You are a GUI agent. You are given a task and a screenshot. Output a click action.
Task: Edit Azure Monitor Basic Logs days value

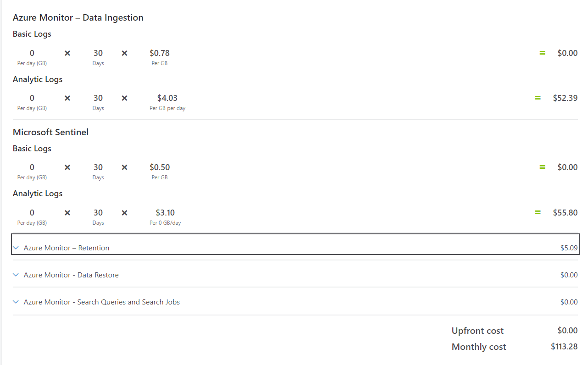pos(98,53)
